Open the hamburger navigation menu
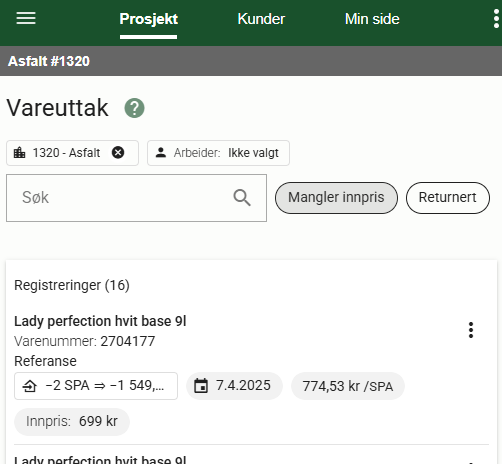 click(26, 18)
